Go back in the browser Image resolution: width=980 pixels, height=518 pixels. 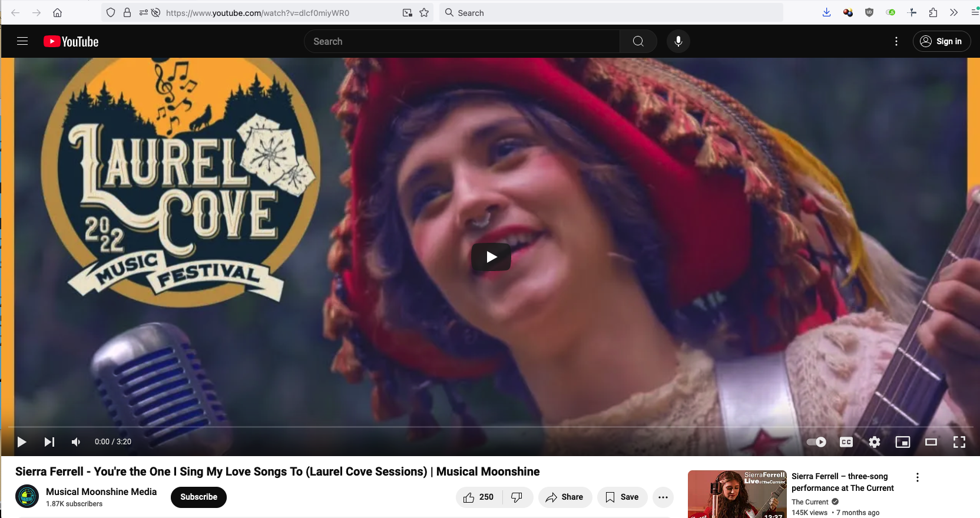(x=15, y=12)
